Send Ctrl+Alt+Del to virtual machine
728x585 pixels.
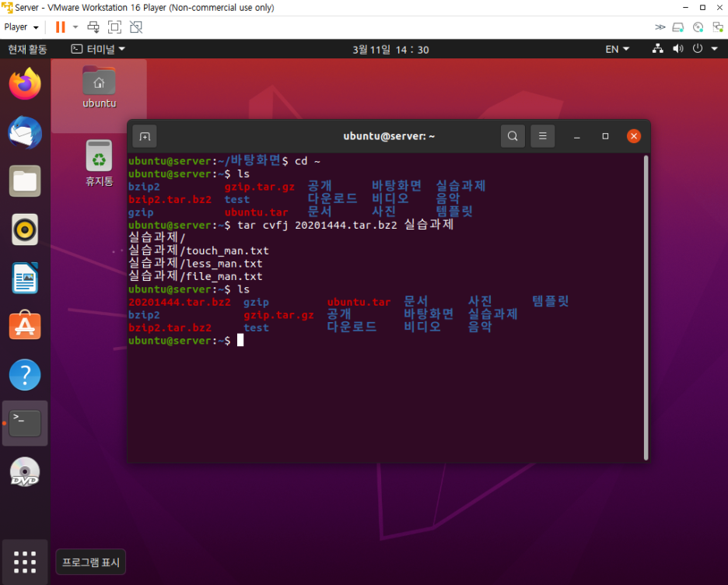pos(93,27)
